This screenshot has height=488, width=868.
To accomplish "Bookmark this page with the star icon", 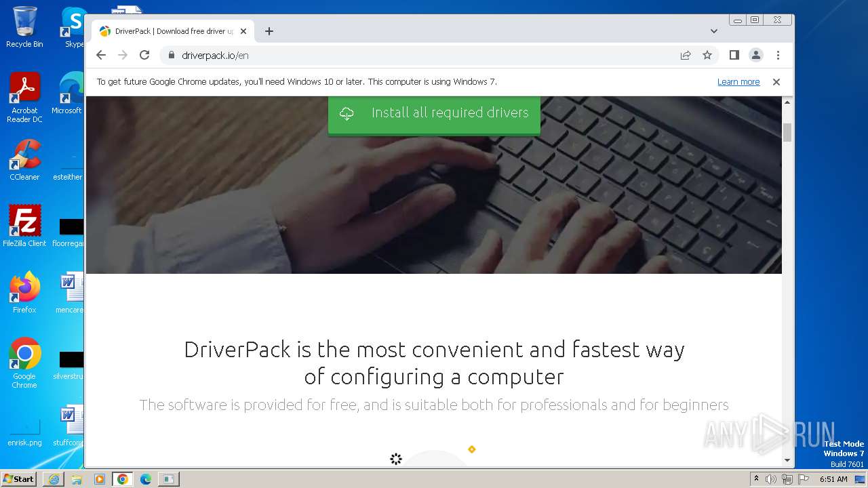I will click(x=707, y=55).
